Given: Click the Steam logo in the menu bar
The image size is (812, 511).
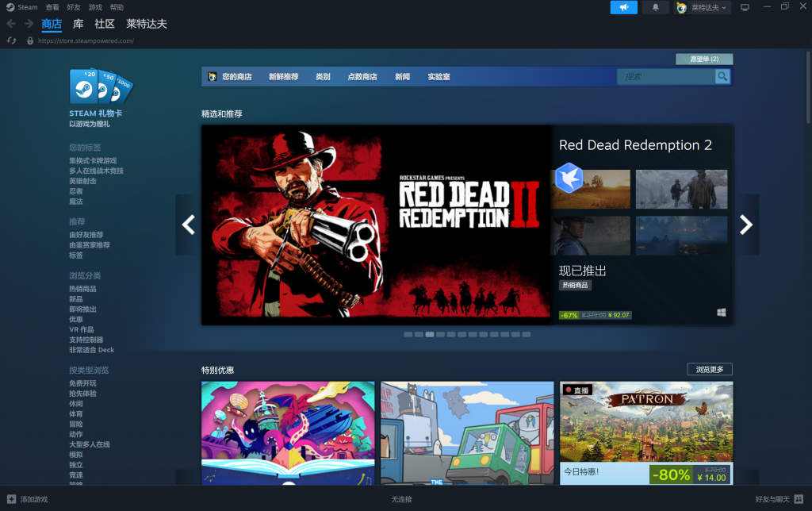Looking at the screenshot, I should click(10, 7).
